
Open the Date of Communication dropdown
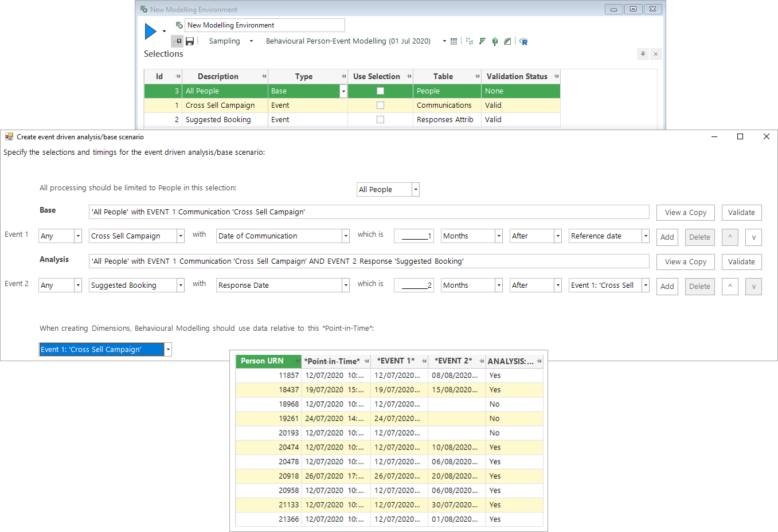[x=346, y=236]
